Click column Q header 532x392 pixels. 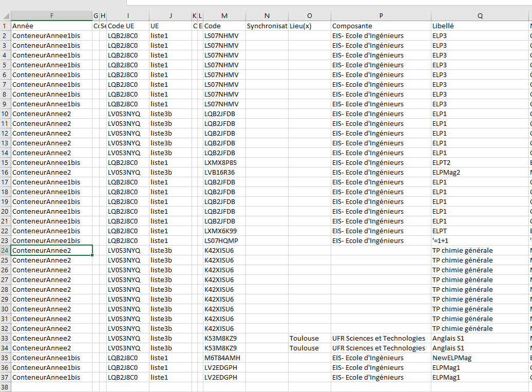[x=480, y=15]
